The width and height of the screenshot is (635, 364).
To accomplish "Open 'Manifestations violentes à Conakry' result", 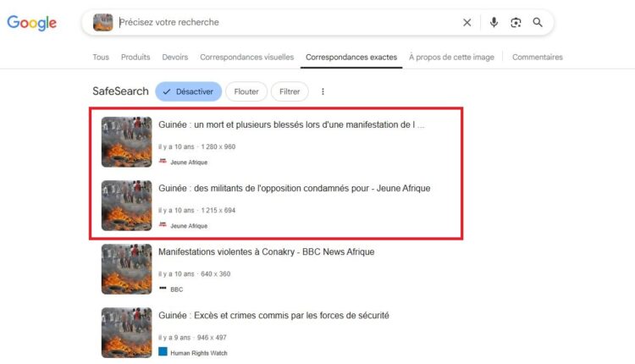I will click(x=267, y=252).
